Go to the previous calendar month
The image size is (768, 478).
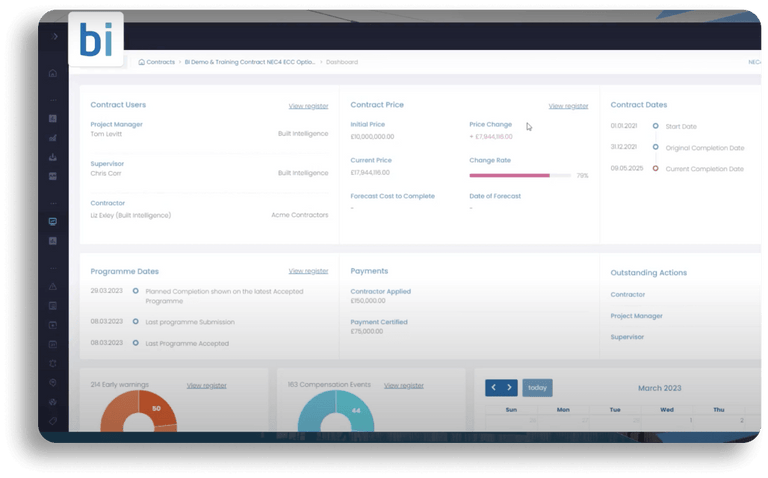pos(493,387)
